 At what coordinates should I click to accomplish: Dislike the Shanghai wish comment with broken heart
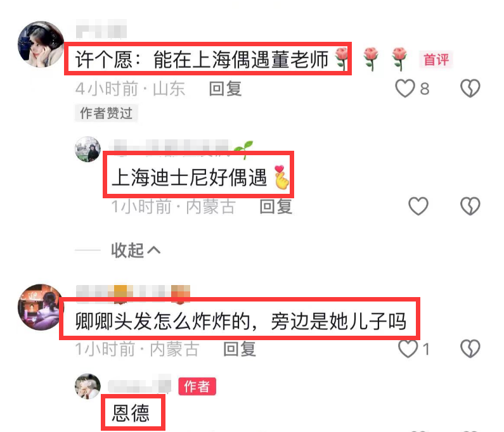point(470,88)
